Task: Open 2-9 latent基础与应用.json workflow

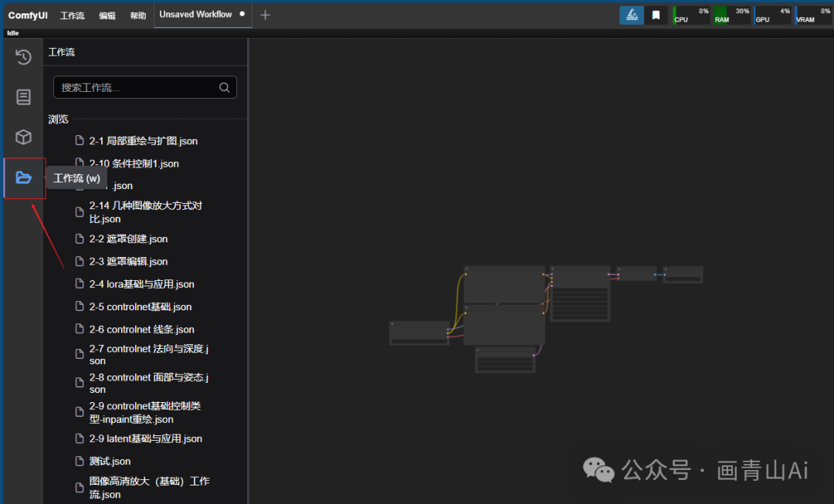Action: 145,438
